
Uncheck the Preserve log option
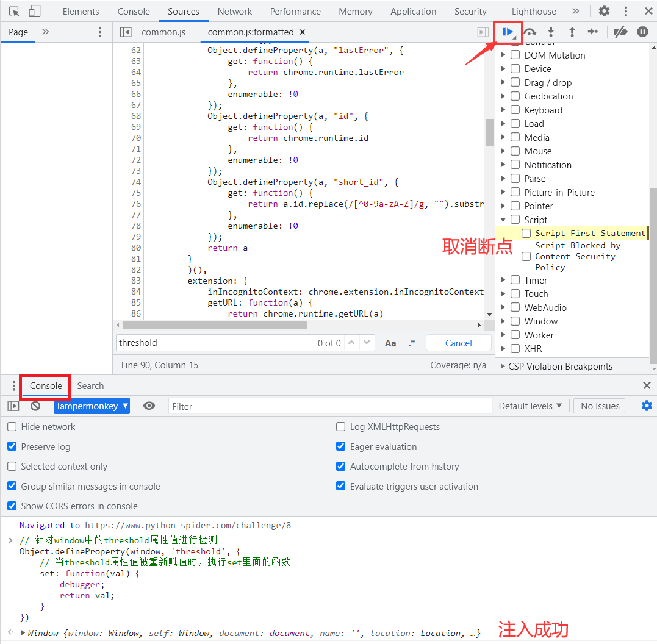[12, 446]
